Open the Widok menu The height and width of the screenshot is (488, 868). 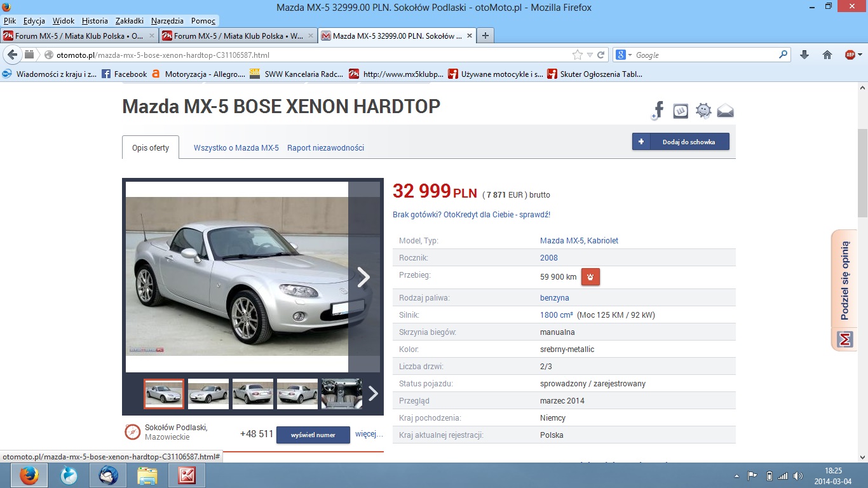pos(64,21)
